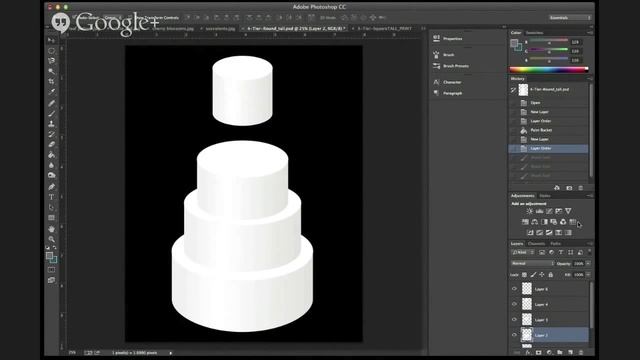This screenshot has height=360, width=640.
Task: Toggle layer filtering switch
Action: [589, 252]
